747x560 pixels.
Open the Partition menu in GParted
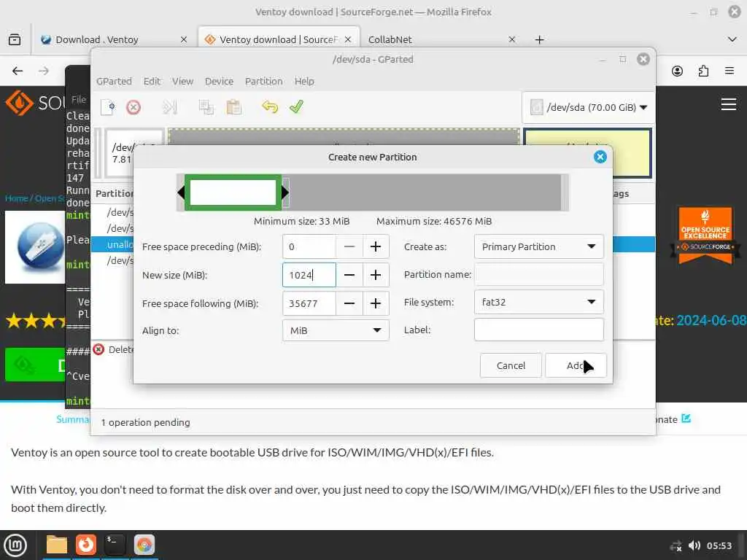(264, 81)
